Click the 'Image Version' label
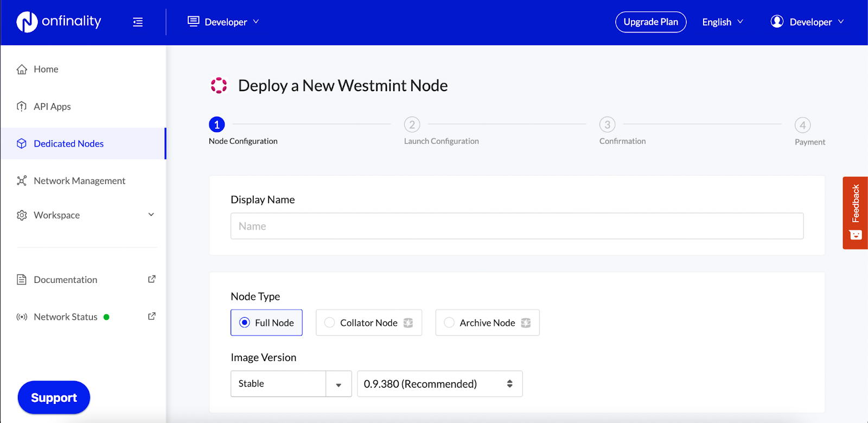Viewport: 868px width, 423px height. [x=264, y=357]
